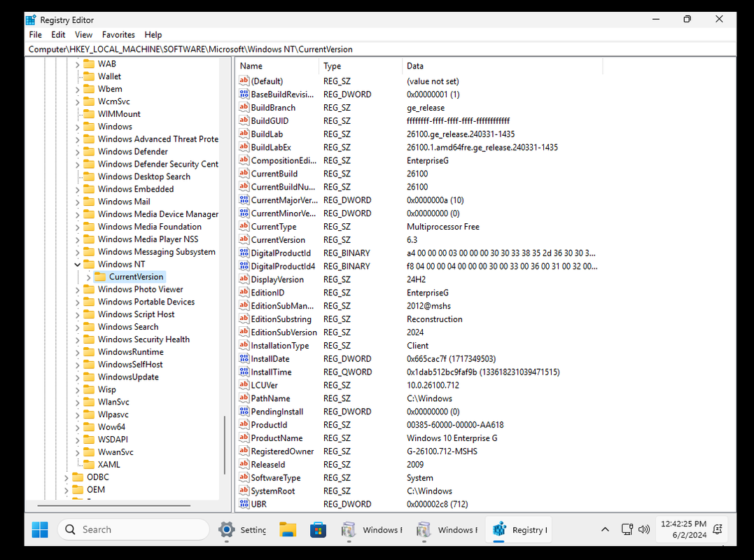Click the folder icon of Wow64 key

pyautogui.click(x=89, y=427)
